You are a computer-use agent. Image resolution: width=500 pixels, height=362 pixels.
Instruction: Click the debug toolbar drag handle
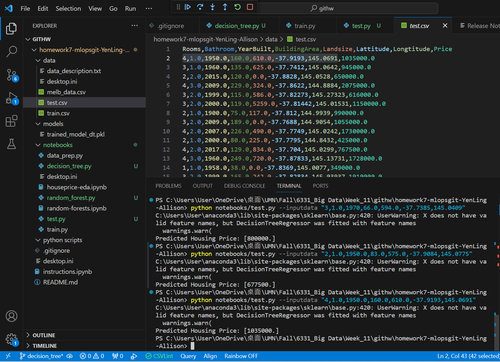(x=178, y=7)
